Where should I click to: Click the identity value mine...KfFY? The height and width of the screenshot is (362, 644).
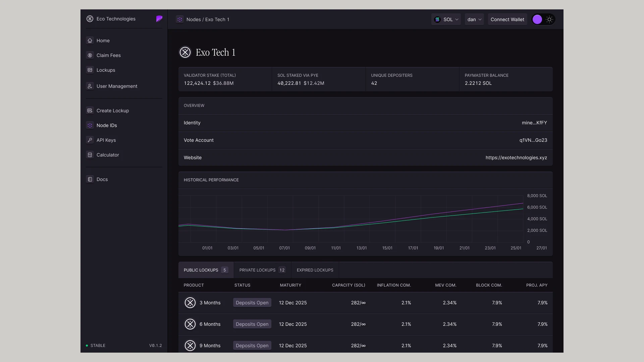[534, 123]
